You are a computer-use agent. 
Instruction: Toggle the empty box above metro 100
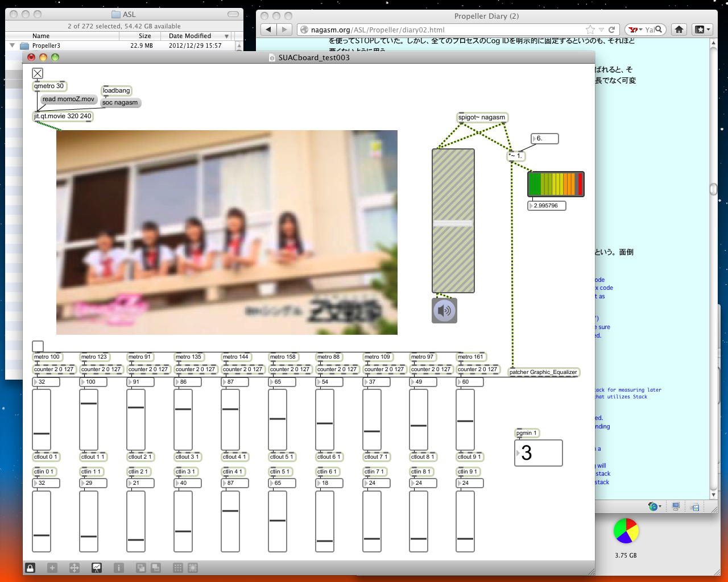click(38, 346)
